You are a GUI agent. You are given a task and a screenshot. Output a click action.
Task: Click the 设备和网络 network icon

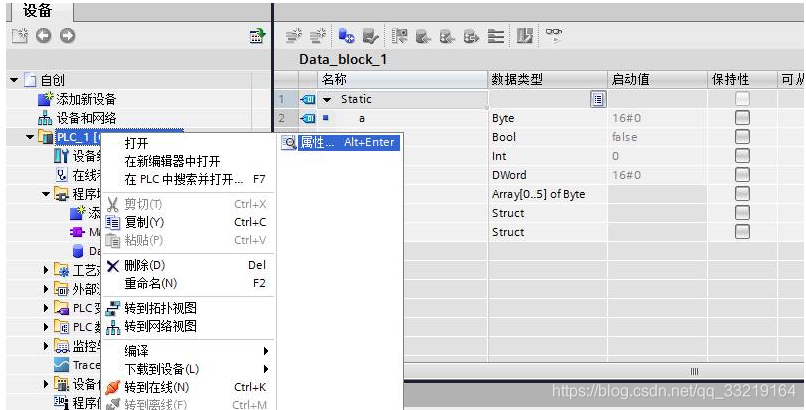[46, 118]
